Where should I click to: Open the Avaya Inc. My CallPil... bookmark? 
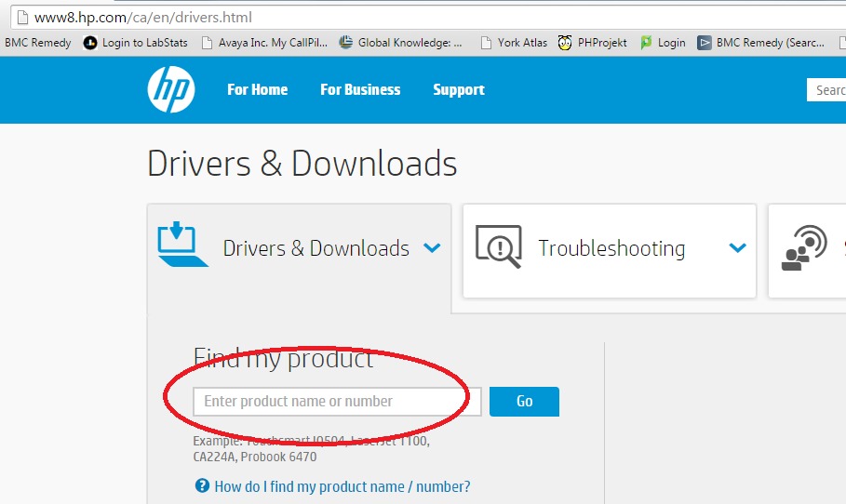tap(273, 43)
